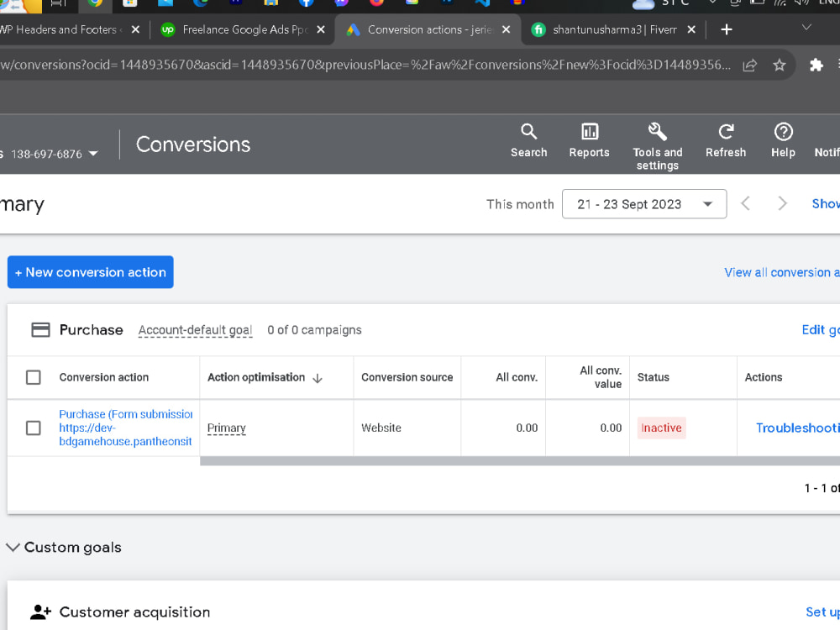840x630 pixels.
Task: Open the 21 - 23 Sept 2023 date dropdown
Action: [644, 204]
